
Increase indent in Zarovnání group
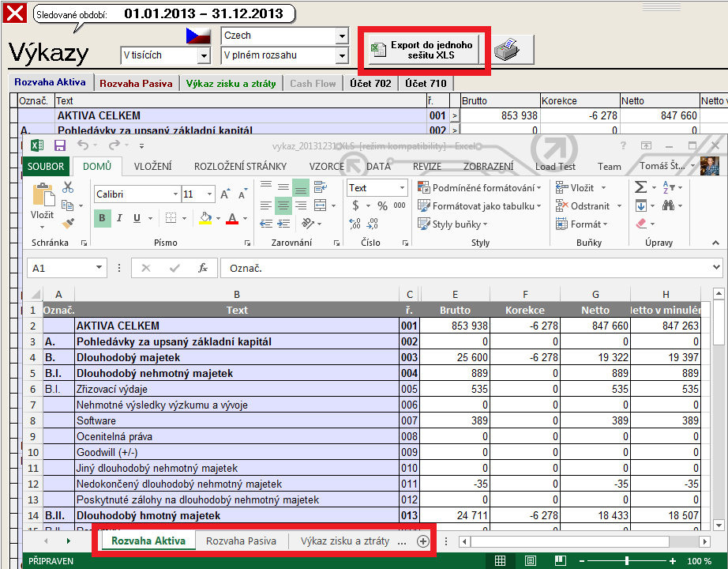[x=283, y=224]
